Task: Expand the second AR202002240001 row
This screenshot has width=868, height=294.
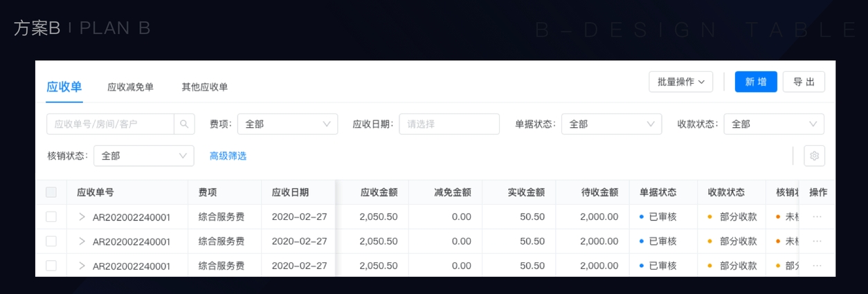Action: click(x=82, y=241)
